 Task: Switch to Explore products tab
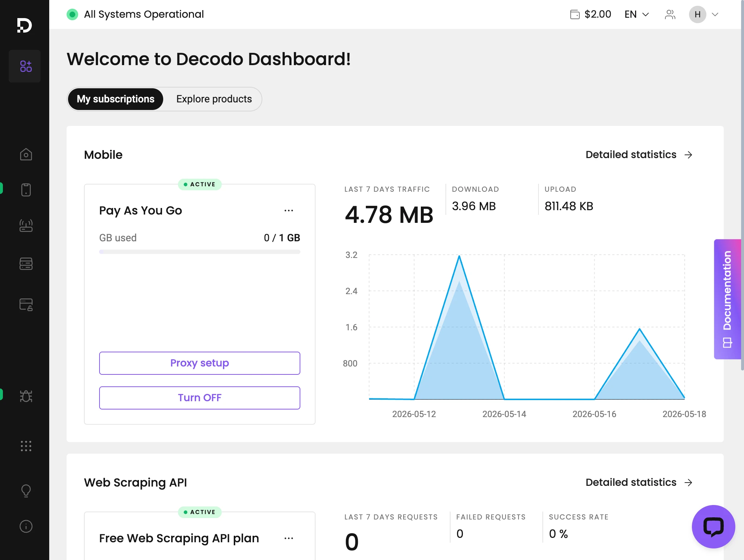pyautogui.click(x=214, y=99)
